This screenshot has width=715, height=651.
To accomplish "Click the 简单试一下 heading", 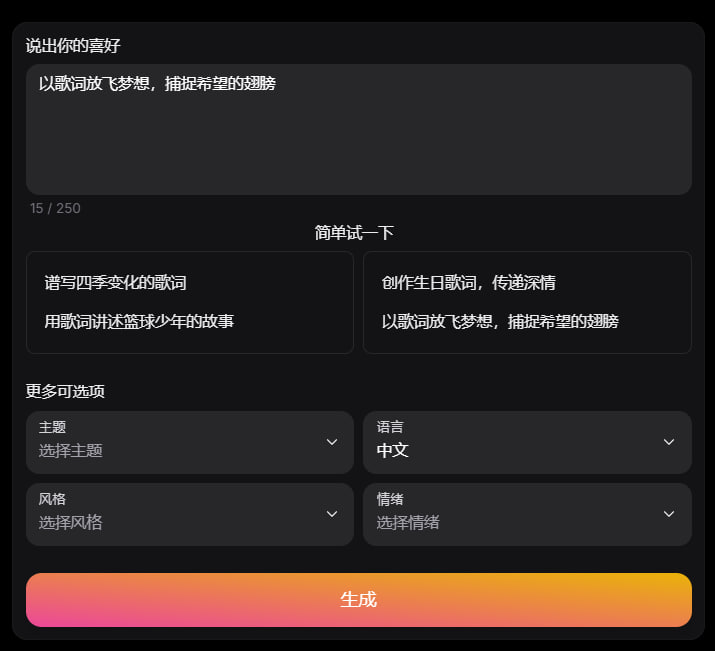I will coord(354,233).
